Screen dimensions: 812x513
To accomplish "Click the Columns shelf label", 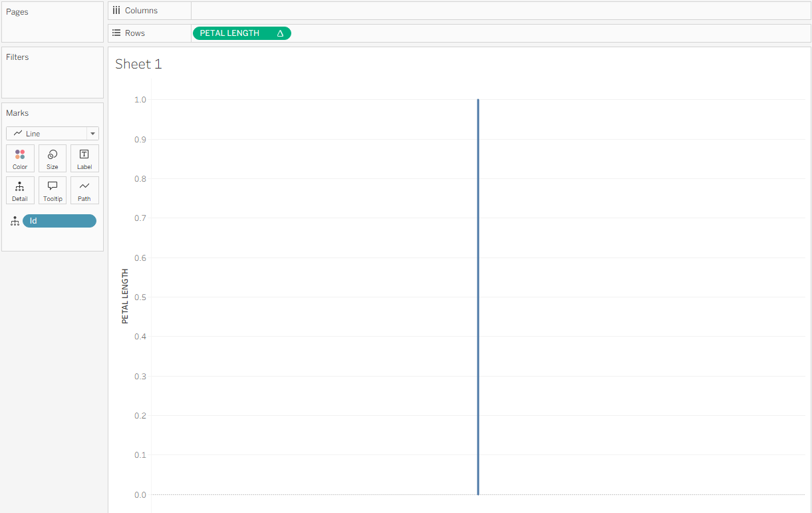I will 141,11.
